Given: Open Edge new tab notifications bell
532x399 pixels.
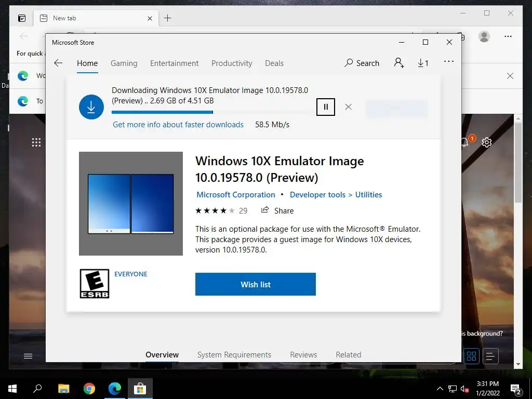Looking at the screenshot, I should (x=465, y=142).
